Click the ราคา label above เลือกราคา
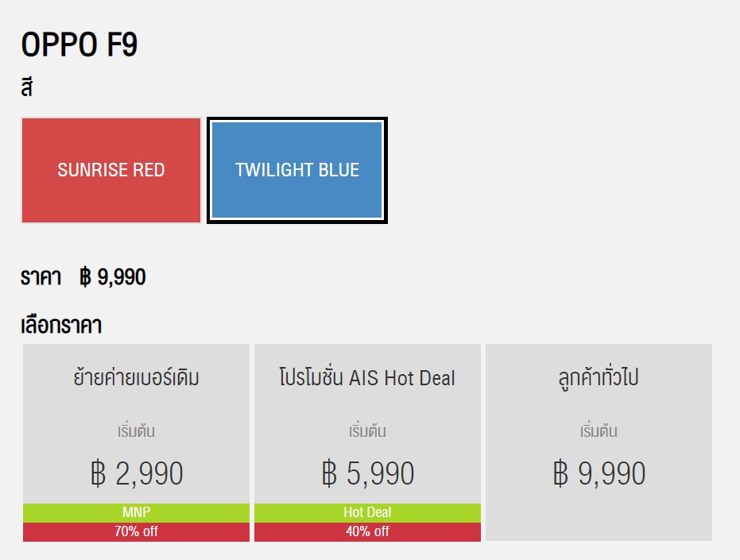Screen dimensions: 740x560 pos(41,277)
